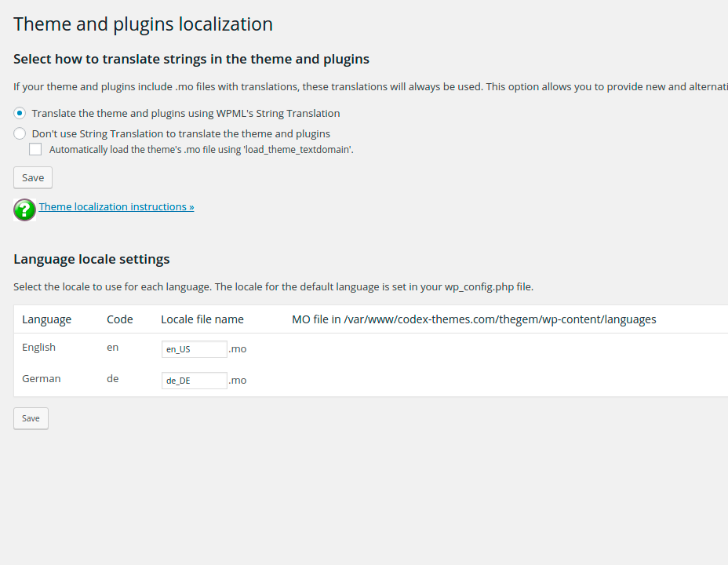Click the 'Theme and plugins localization' page title
Image resolution: width=728 pixels, height=565 pixels.
coord(144,24)
